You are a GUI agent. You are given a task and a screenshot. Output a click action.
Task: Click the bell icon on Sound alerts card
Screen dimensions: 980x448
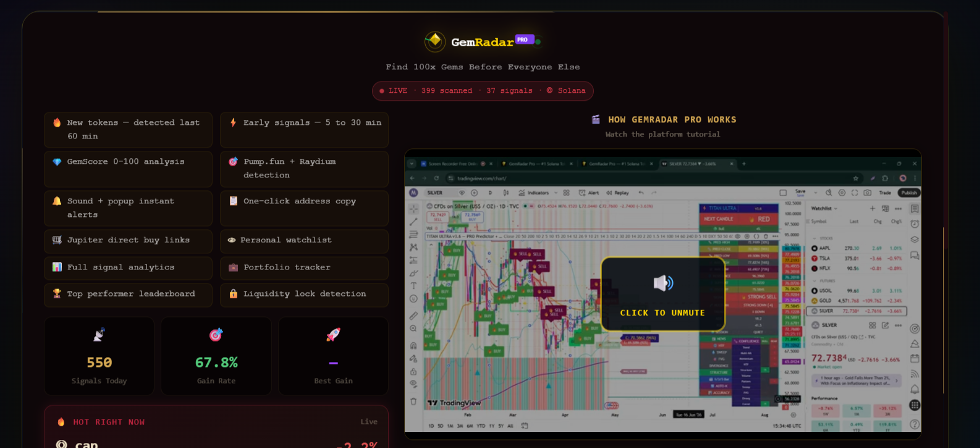coord(57,201)
